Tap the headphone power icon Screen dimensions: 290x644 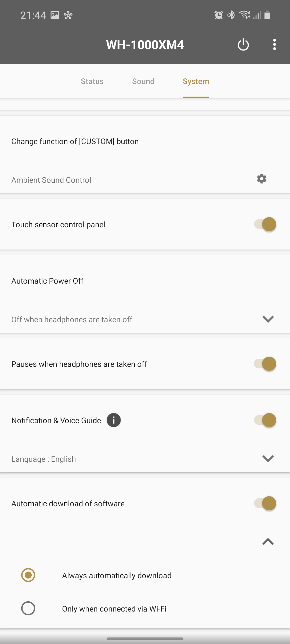(x=243, y=45)
